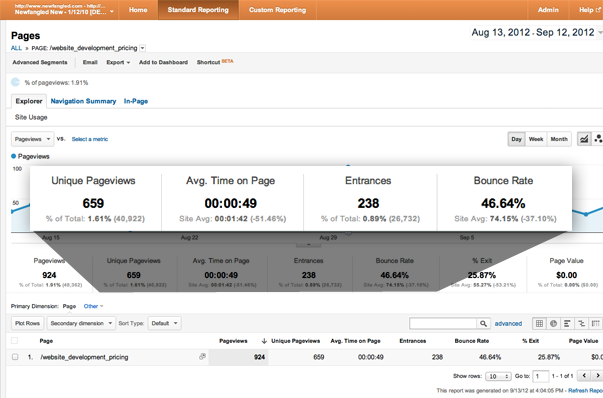Collapse the chart handle below graph
603x398 pixels.
point(308,245)
